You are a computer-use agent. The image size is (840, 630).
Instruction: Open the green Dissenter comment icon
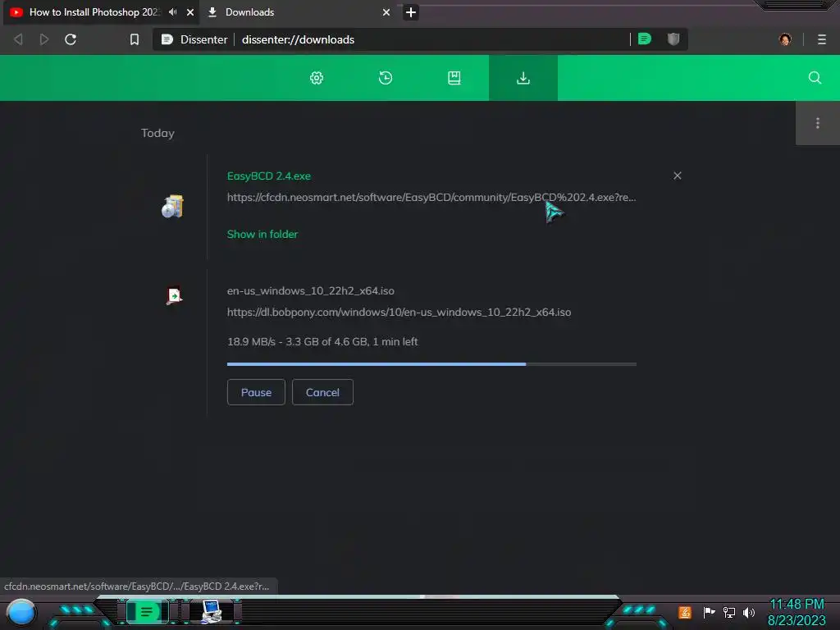(645, 39)
